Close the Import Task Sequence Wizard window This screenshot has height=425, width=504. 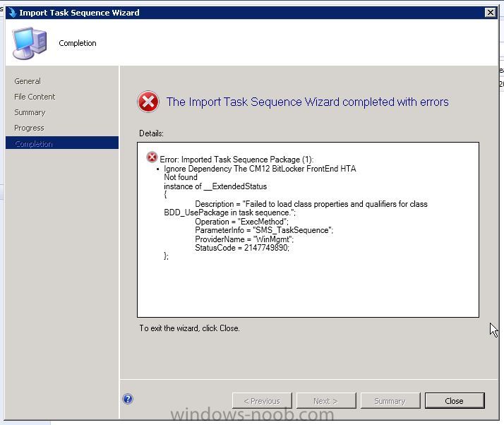click(x=490, y=13)
